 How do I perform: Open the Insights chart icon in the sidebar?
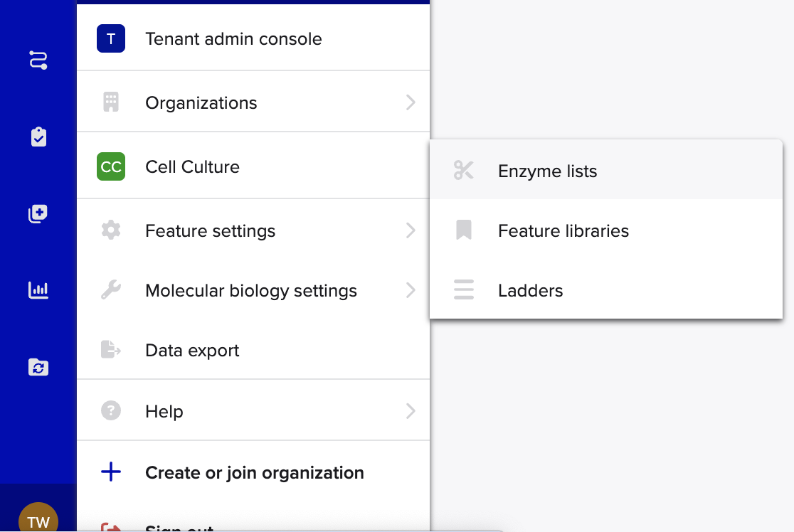pos(38,290)
